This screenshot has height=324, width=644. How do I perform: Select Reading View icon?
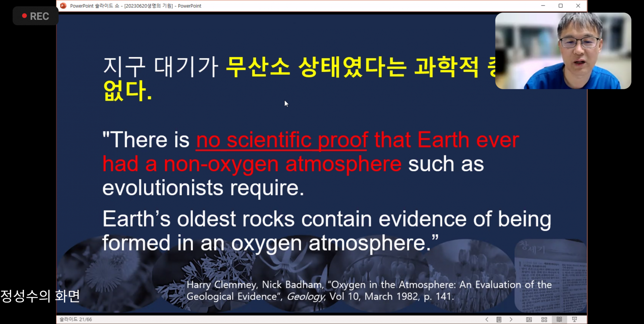(x=559, y=320)
